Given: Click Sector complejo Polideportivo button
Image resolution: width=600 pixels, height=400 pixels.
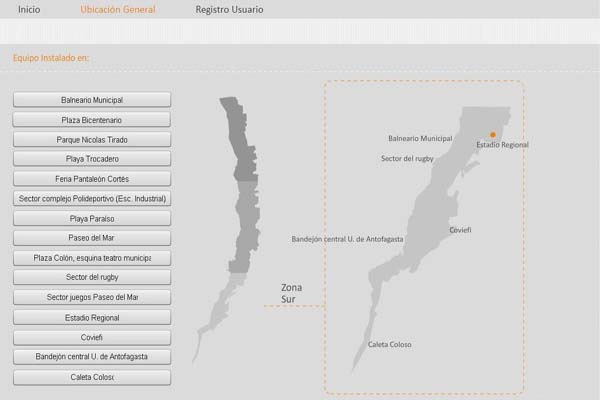Looking at the screenshot, I should pyautogui.click(x=92, y=199).
